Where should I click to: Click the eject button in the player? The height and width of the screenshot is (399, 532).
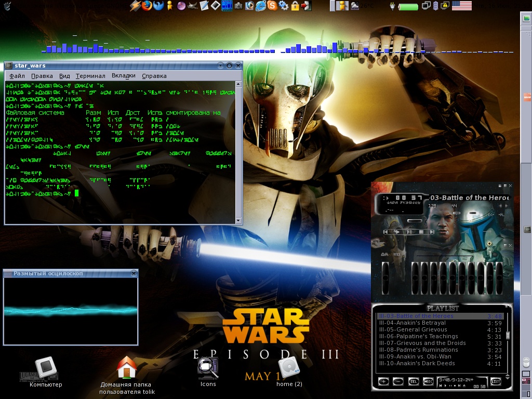pyautogui.click(x=447, y=233)
